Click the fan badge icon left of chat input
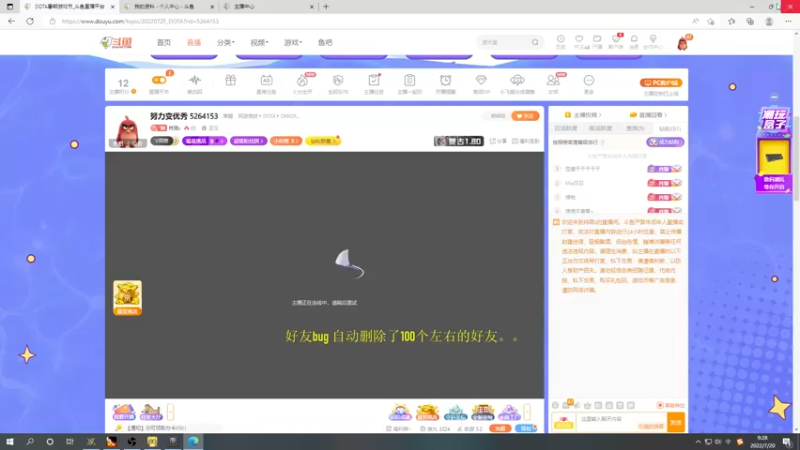800x450 pixels. [x=563, y=423]
